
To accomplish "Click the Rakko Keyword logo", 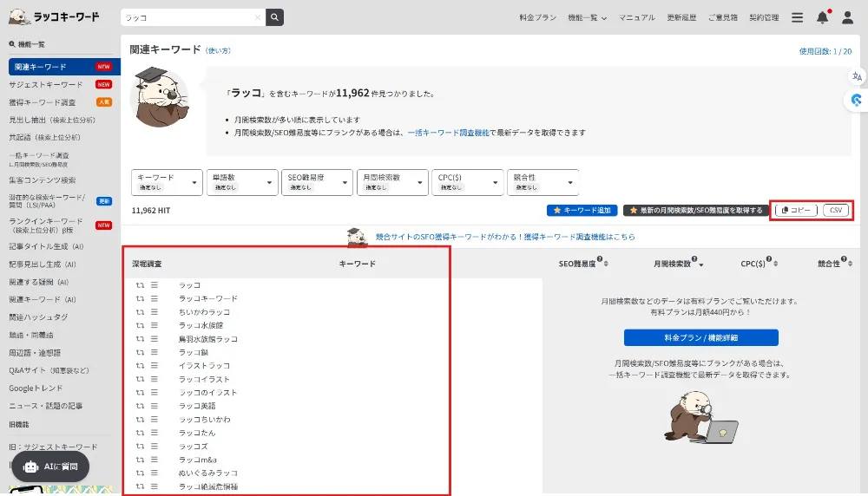I will 54,16.
